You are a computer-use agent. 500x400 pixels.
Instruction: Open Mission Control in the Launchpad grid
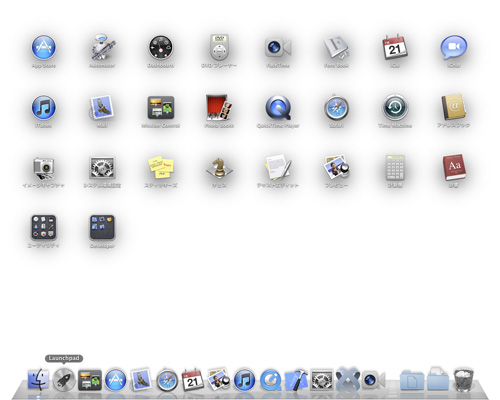[x=161, y=107]
